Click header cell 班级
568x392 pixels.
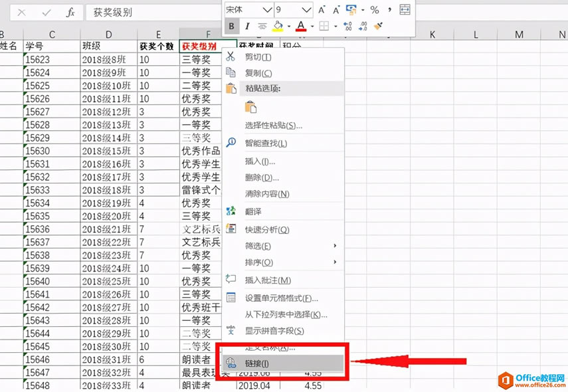point(109,46)
